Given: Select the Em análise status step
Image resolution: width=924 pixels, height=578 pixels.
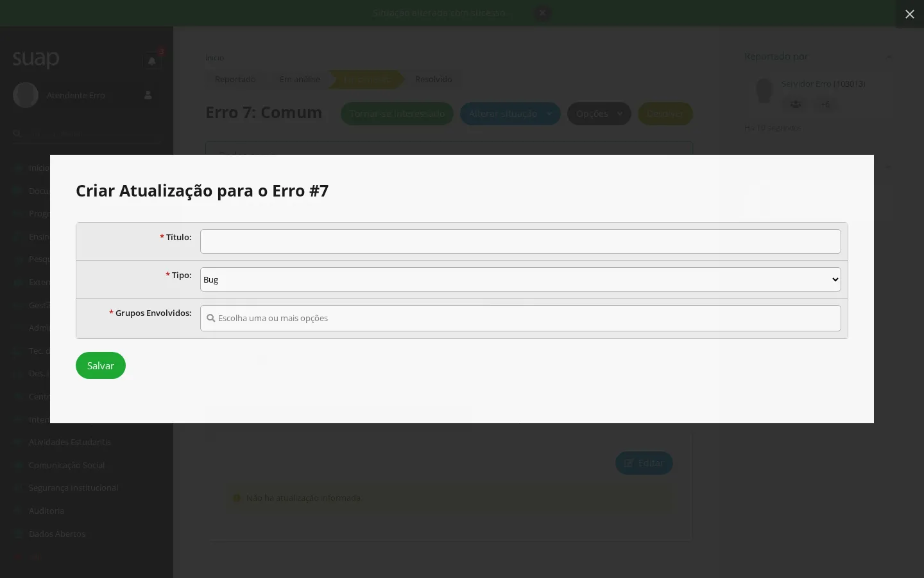Looking at the screenshot, I should pyautogui.click(x=300, y=79).
